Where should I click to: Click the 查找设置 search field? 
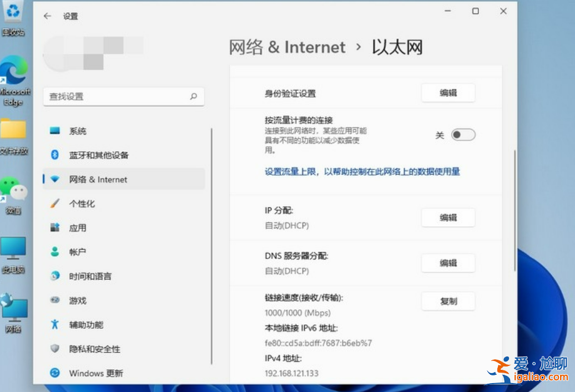click(123, 96)
